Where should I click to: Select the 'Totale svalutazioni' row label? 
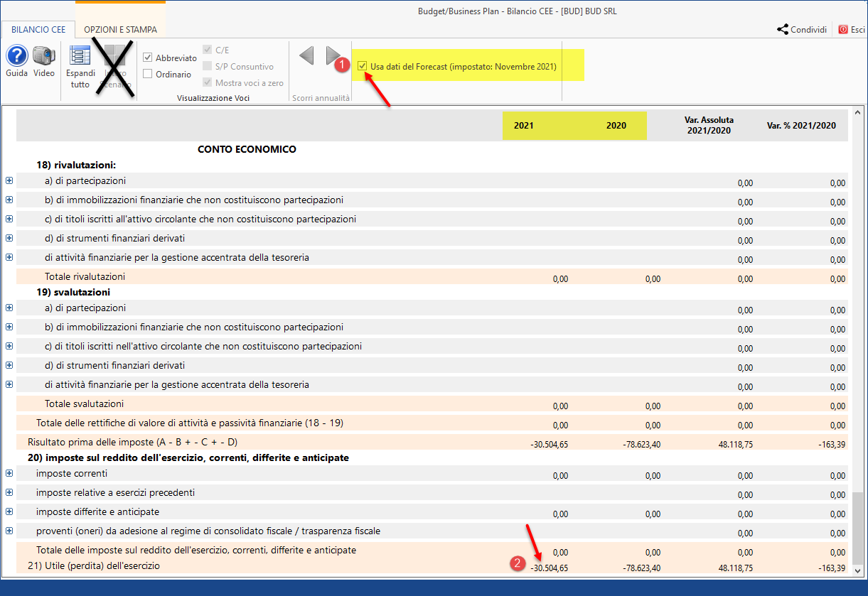(84, 403)
